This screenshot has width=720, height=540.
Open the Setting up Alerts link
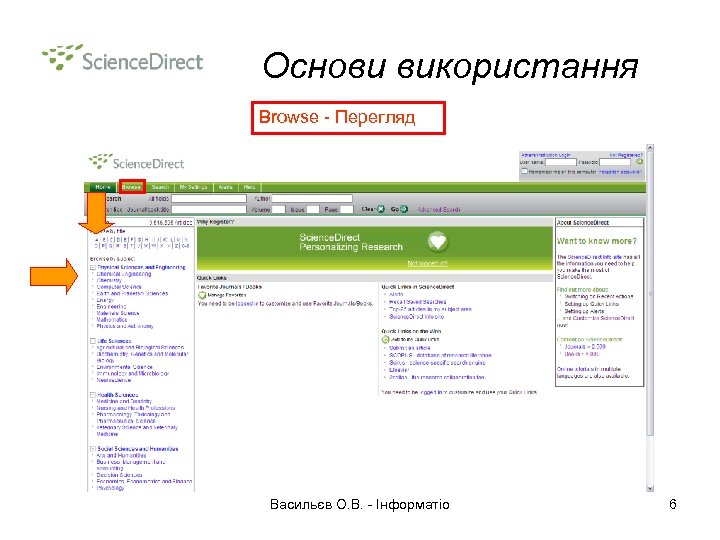584,311
